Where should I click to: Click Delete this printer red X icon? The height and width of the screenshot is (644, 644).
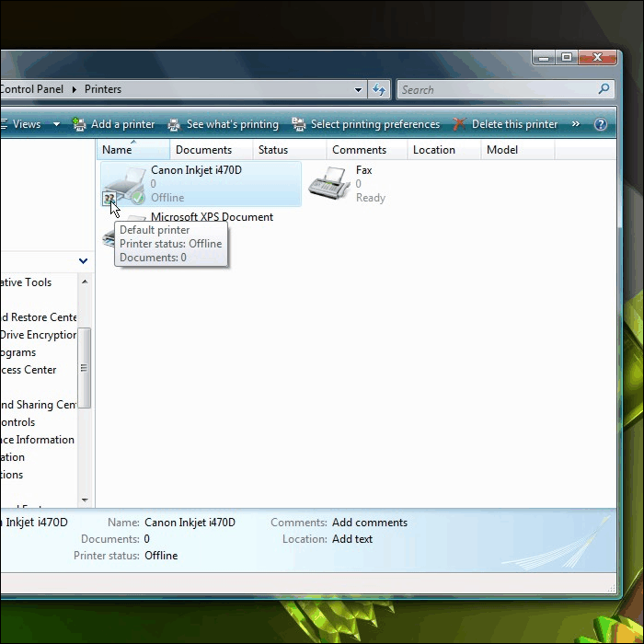[460, 124]
